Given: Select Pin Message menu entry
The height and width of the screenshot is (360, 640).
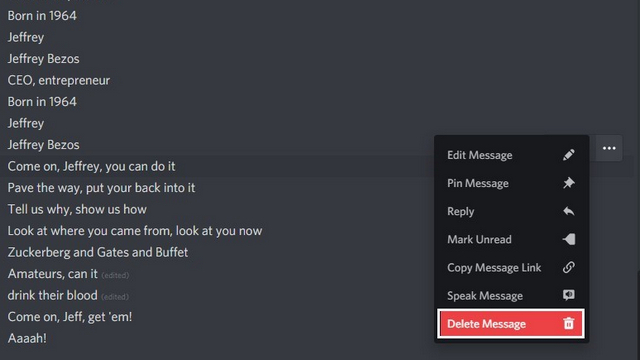Looking at the screenshot, I should pyautogui.click(x=511, y=183).
